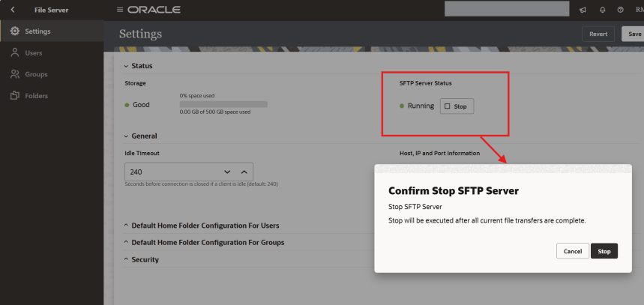This screenshot has width=644, height=305.
Task: Expand Default Home Folder Configuration For Groups
Action: 126,242
